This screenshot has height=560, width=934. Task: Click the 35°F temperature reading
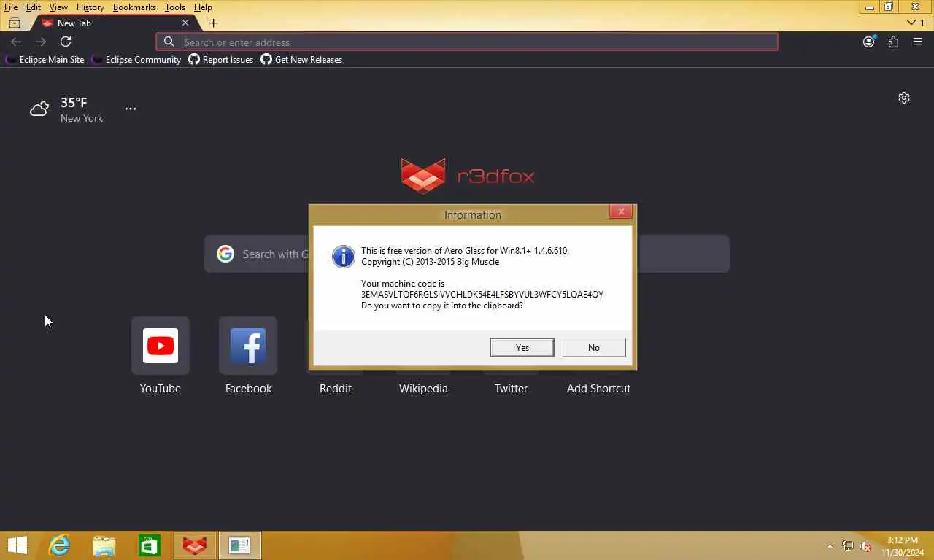point(74,103)
